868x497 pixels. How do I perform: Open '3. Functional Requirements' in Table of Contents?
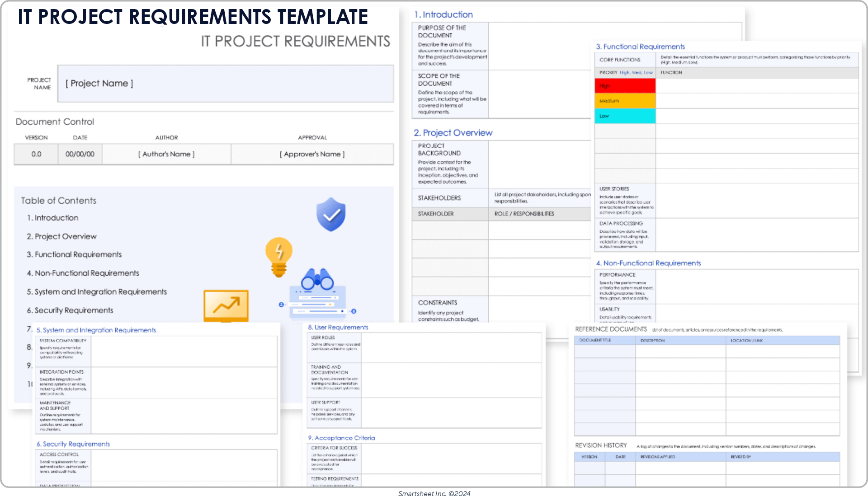[74, 255]
